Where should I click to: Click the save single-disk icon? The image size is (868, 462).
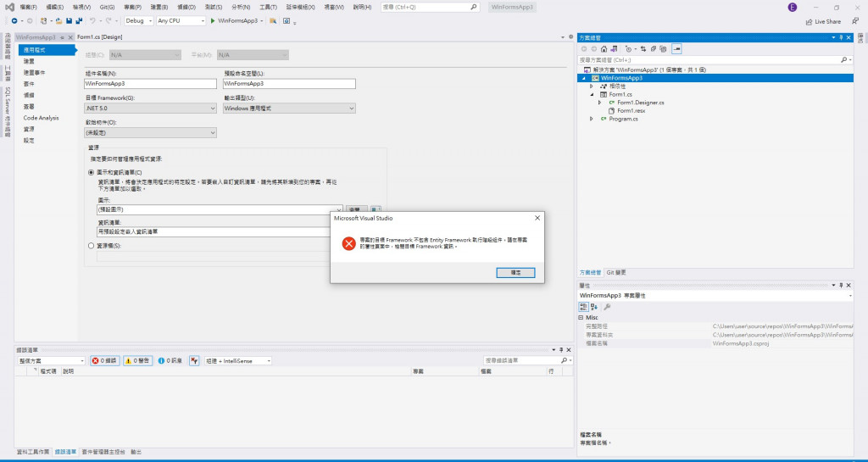(x=70, y=21)
